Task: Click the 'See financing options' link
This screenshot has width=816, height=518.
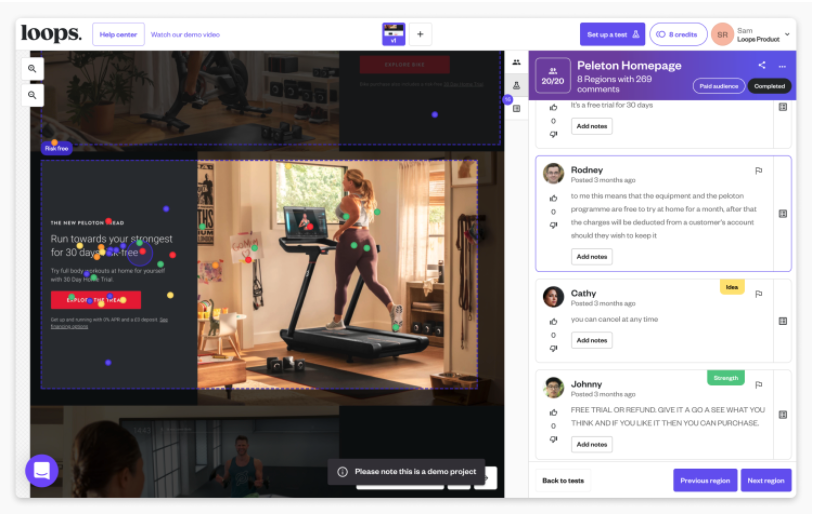Action: click(x=109, y=323)
